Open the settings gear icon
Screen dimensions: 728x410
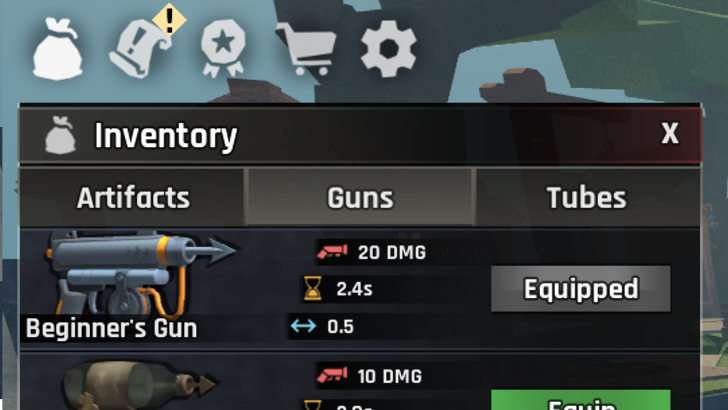389,49
